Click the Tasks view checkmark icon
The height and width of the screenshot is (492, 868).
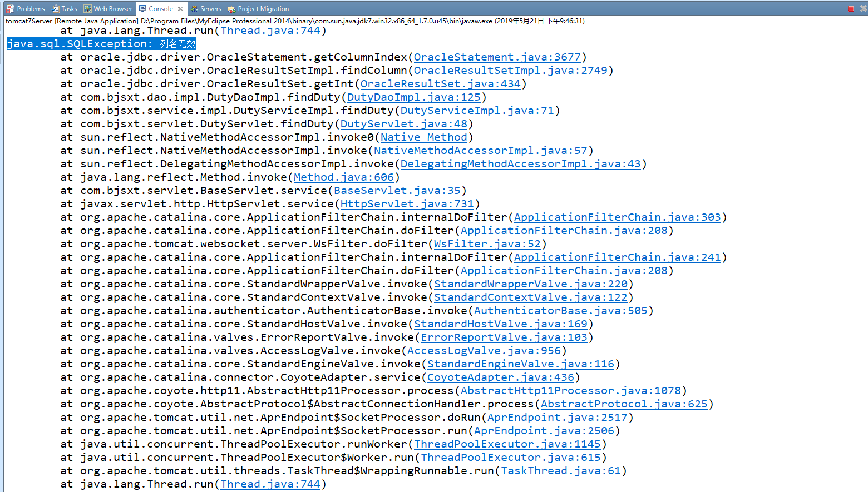[55, 8]
